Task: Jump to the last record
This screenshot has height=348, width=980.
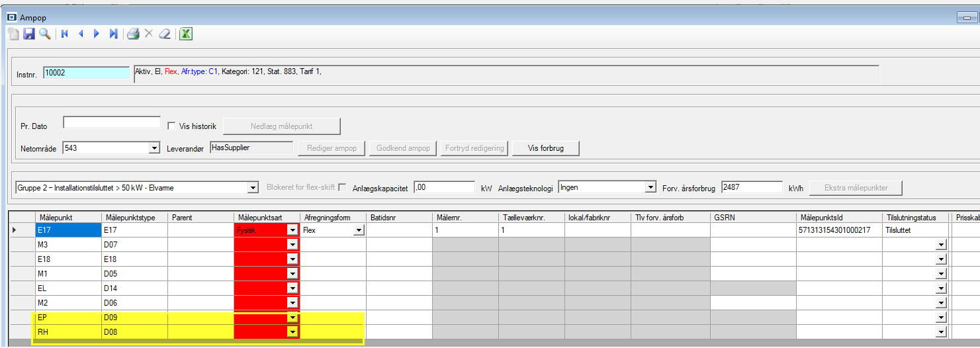Action: [x=113, y=34]
